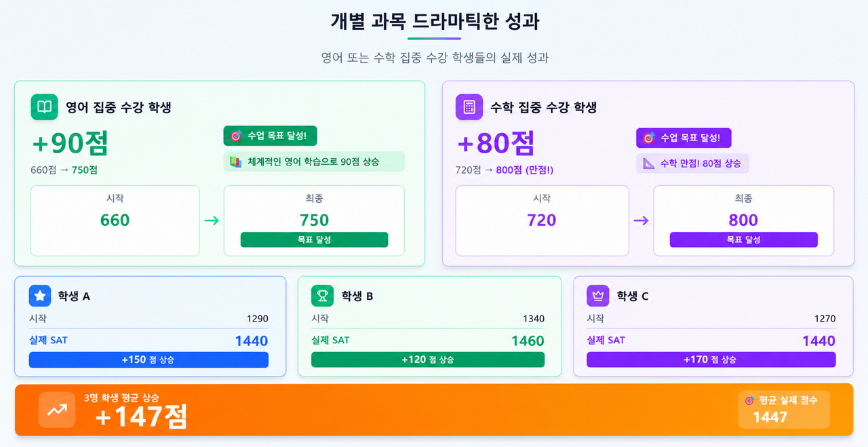Click the purple +170 점 상승 bar

tap(711, 359)
